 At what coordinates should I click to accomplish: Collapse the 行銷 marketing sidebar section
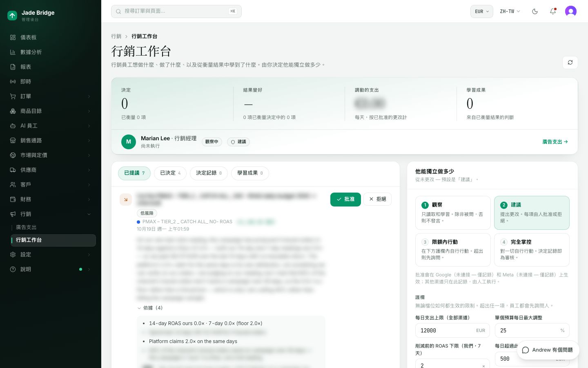pyautogui.click(x=51, y=214)
